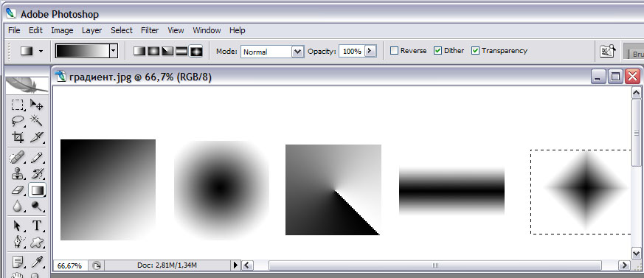Select the Crop tool
This screenshot has height=278, width=644.
(x=17, y=136)
